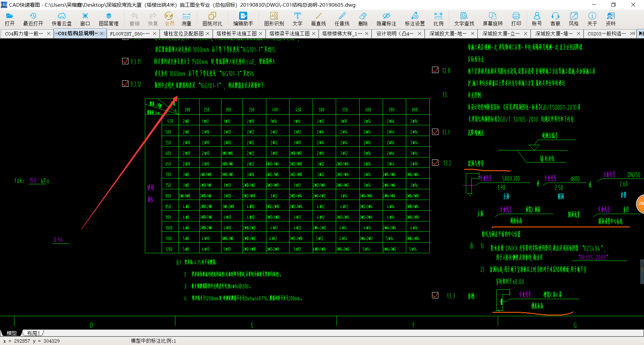Open the 账号 account icon
644x345 pixels.
[537, 19]
